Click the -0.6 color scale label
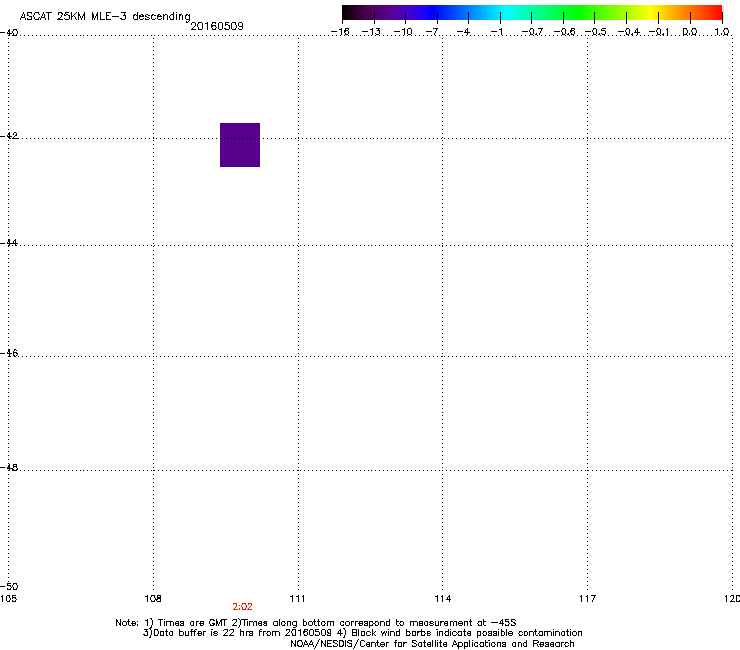740x650 pixels. (564, 32)
